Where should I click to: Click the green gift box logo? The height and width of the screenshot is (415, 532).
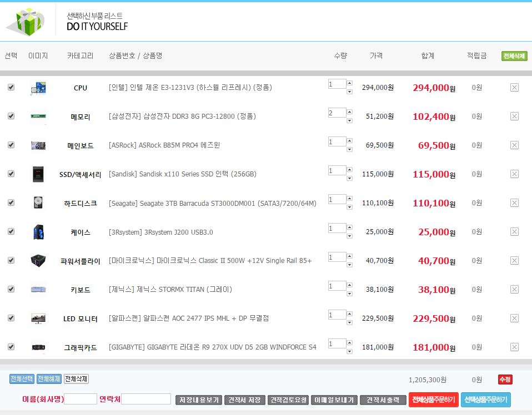(x=26, y=21)
